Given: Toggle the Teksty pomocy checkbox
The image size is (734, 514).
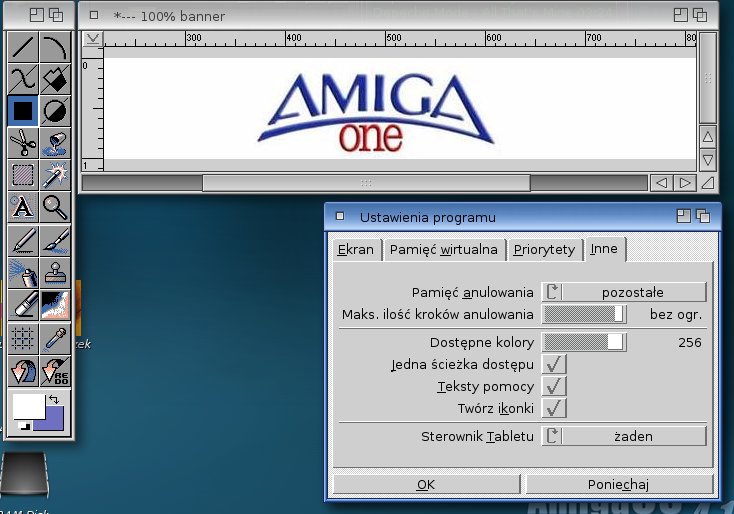Looking at the screenshot, I should coord(554,386).
